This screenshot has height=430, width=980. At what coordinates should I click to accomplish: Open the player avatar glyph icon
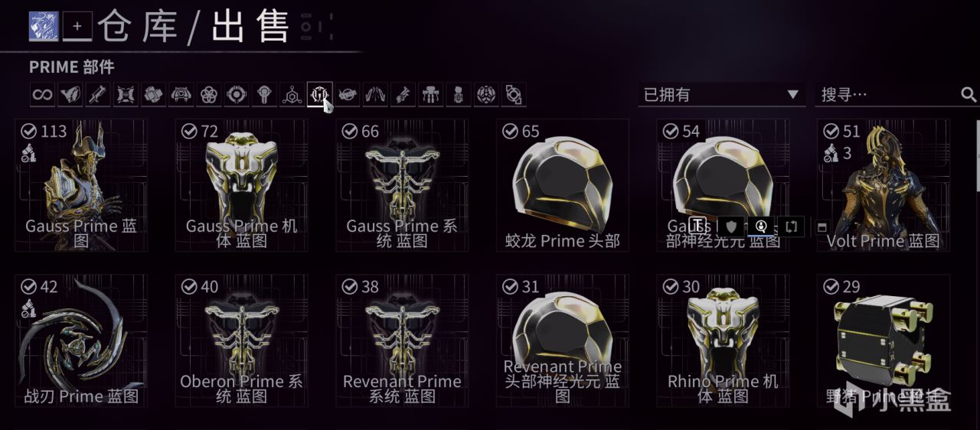click(x=44, y=26)
